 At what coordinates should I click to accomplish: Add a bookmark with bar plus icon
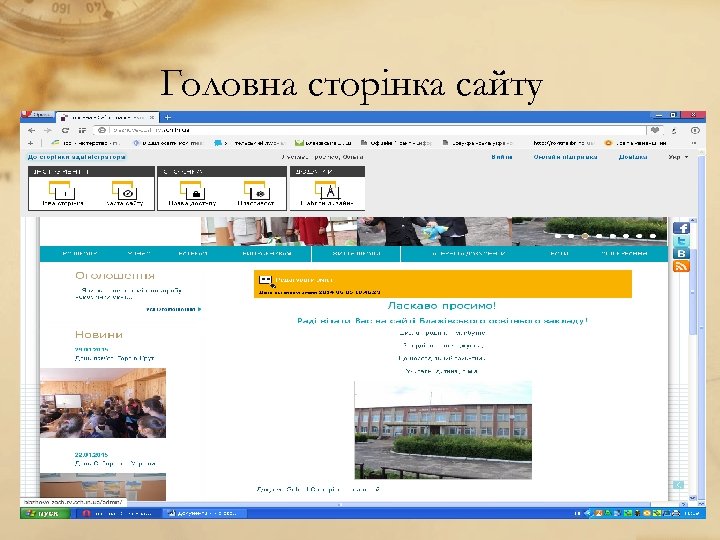point(30,143)
